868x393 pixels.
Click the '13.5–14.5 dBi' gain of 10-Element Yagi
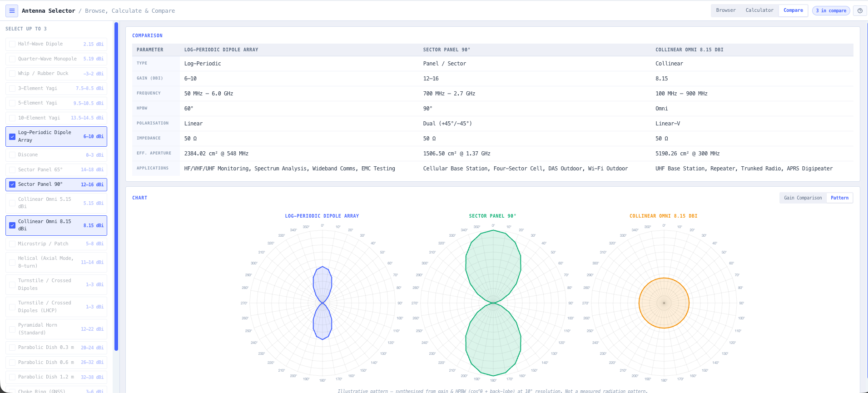[87, 118]
